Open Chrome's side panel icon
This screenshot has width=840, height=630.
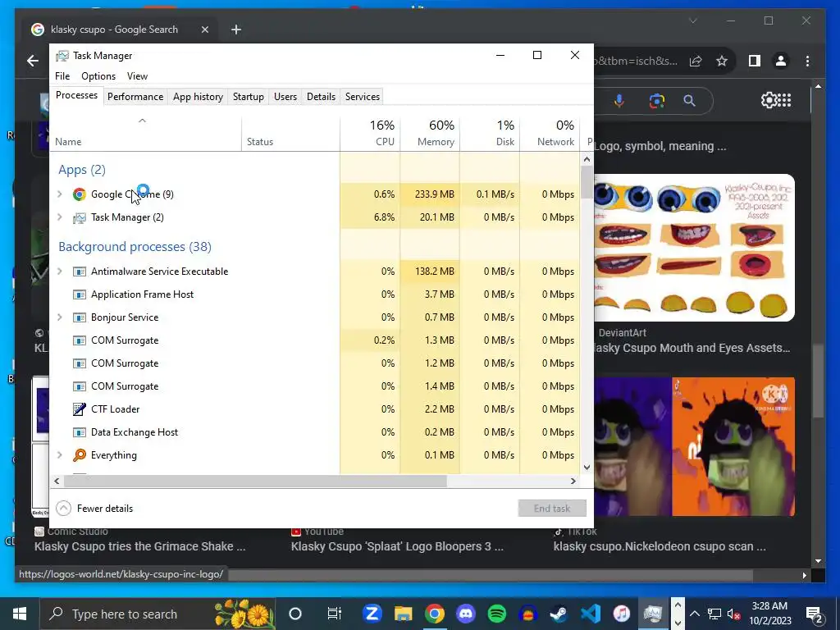[755, 61]
